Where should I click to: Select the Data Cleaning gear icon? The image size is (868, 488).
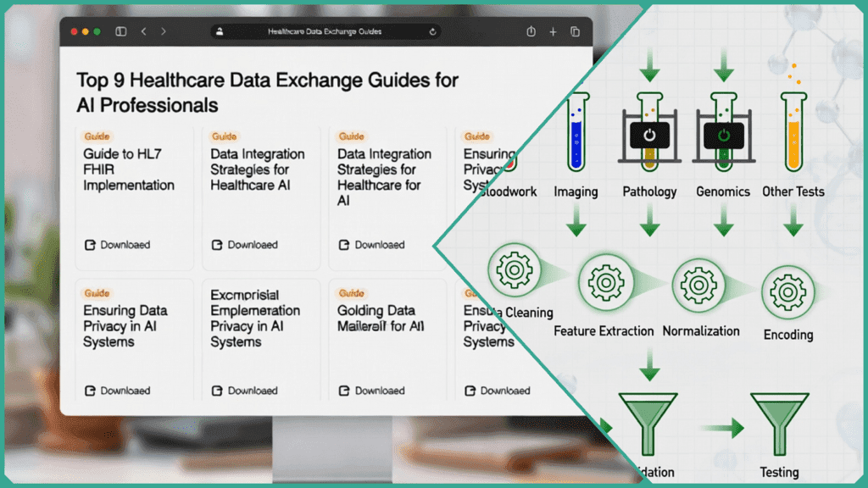[x=515, y=269]
